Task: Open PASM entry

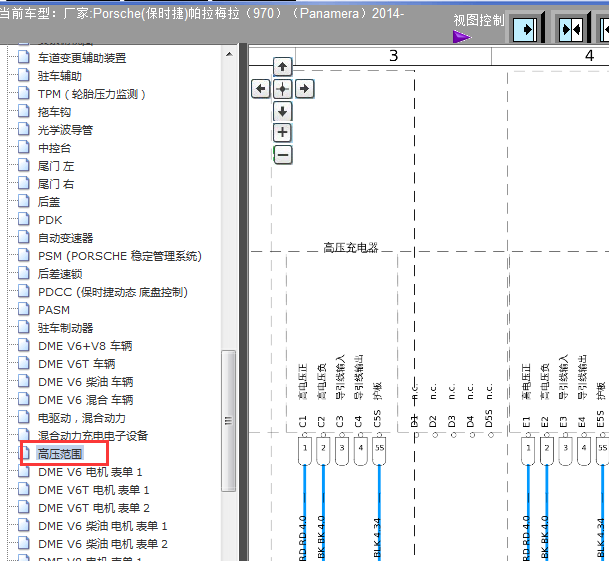Action: click(x=54, y=310)
